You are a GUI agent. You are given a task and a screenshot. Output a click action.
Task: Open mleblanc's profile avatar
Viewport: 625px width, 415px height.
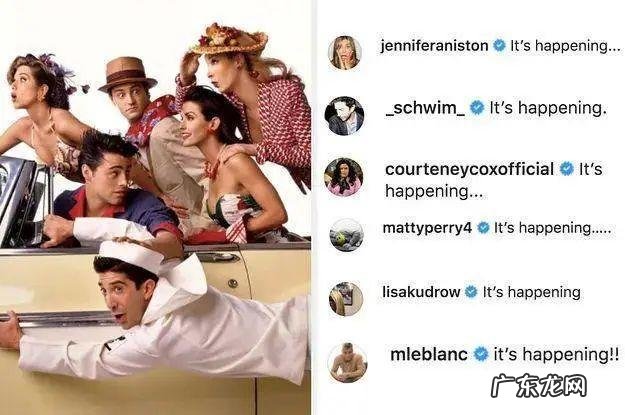click(347, 362)
